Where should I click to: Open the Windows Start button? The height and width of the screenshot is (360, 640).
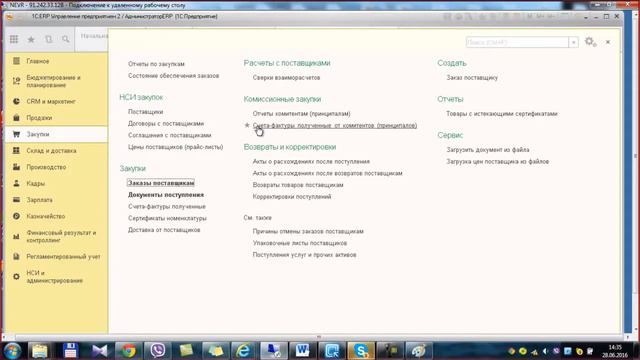pos(12,351)
